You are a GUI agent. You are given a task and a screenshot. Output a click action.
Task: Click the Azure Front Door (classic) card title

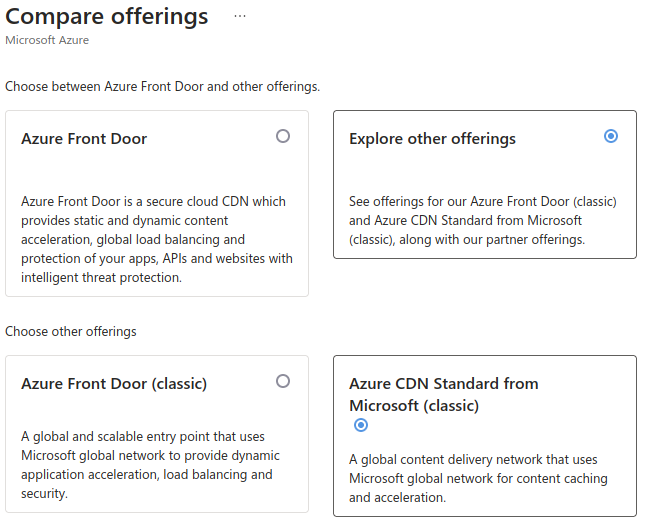tap(114, 383)
